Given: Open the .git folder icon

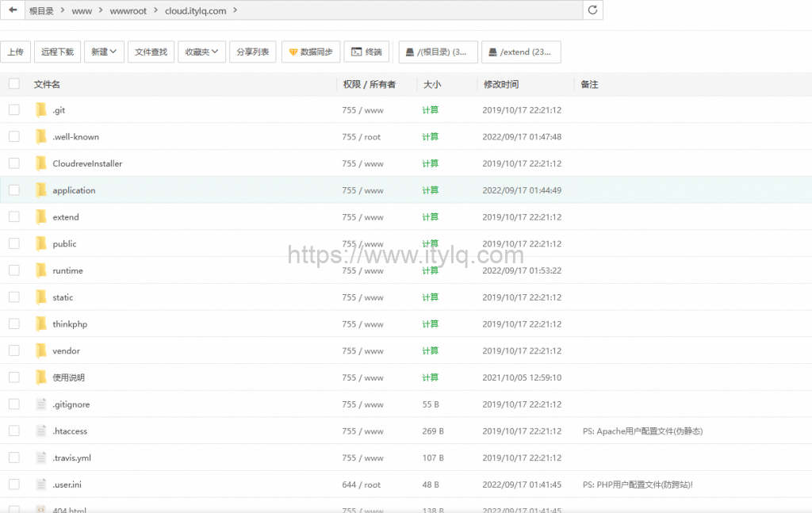Looking at the screenshot, I should click(42, 109).
